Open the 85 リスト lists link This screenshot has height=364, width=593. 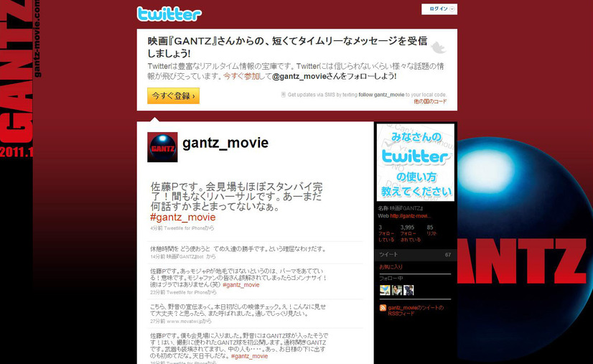431,230
